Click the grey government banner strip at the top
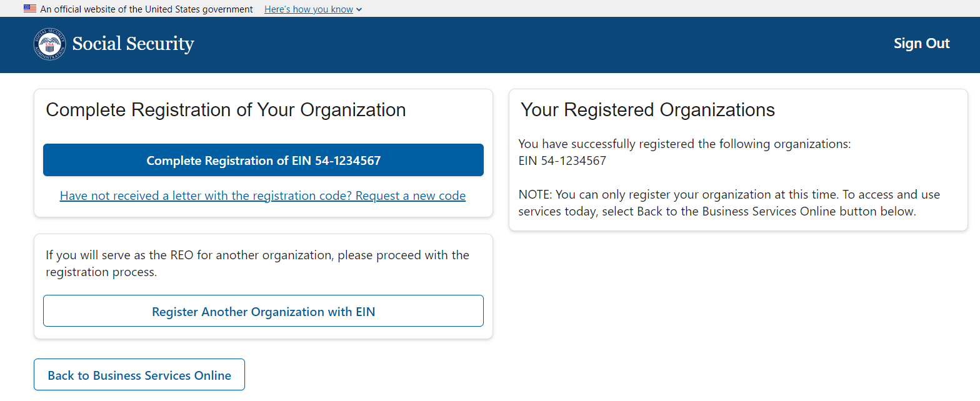The width and height of the screenshot is (980, 401). pos(625,8)
